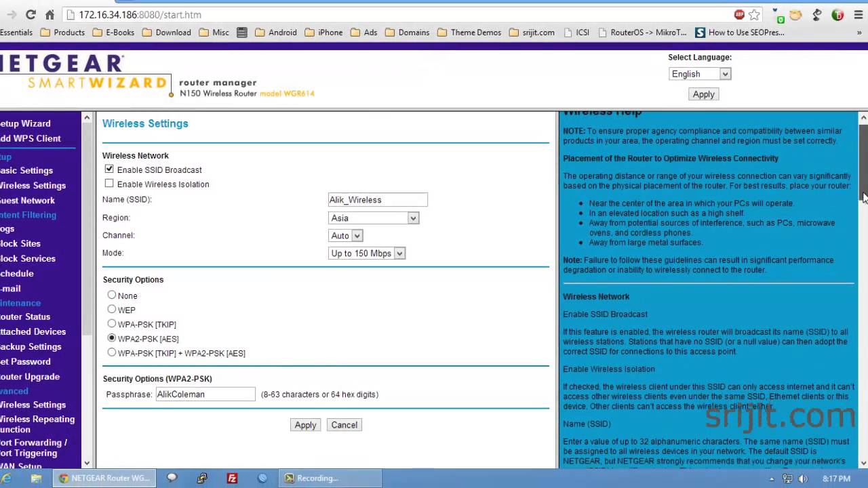Viewport: 868px width, 488px height.
Task: Click sidebar scrollbar down arrow
Action: (87, 463)
